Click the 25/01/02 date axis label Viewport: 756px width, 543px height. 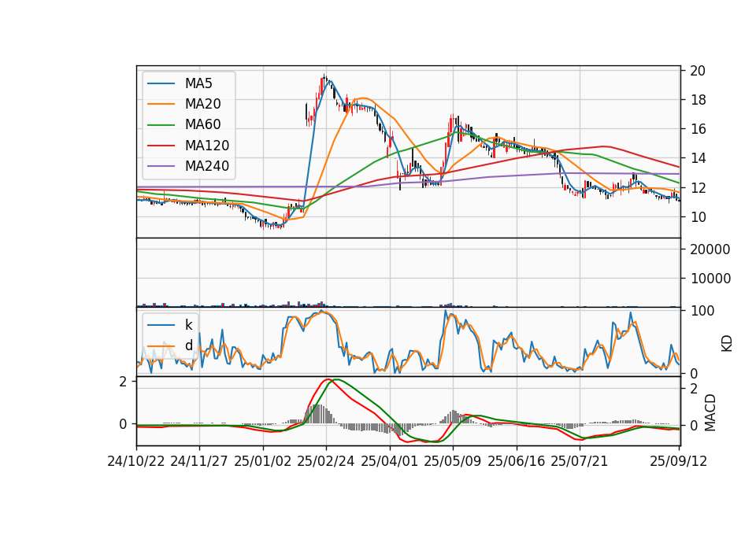pyautogui.click(x=263, y=461)
